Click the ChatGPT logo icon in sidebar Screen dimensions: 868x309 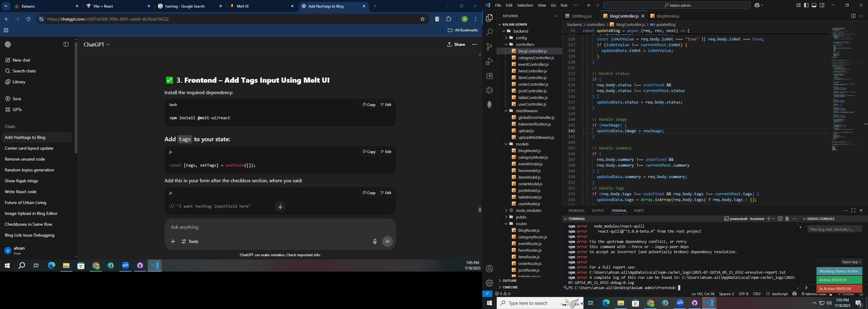tap(8, 45)
